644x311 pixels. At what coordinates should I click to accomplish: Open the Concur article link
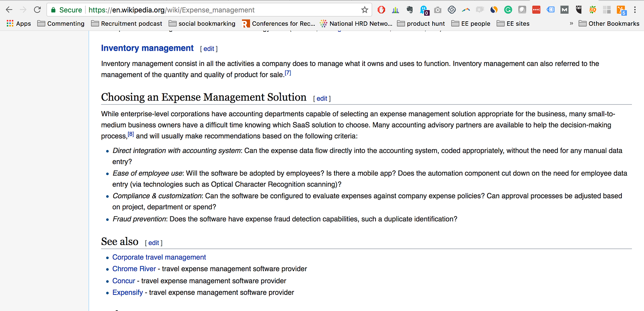point(124,281)
